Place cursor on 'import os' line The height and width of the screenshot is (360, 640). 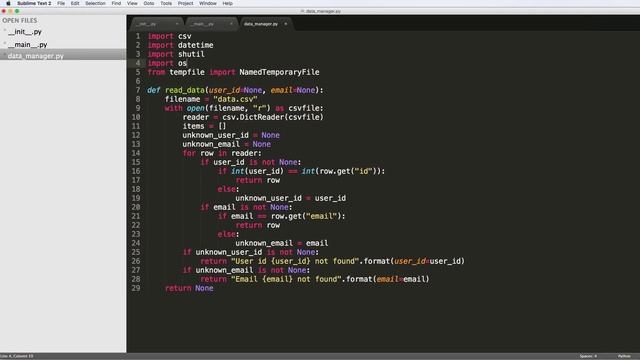tap(167, 63)
